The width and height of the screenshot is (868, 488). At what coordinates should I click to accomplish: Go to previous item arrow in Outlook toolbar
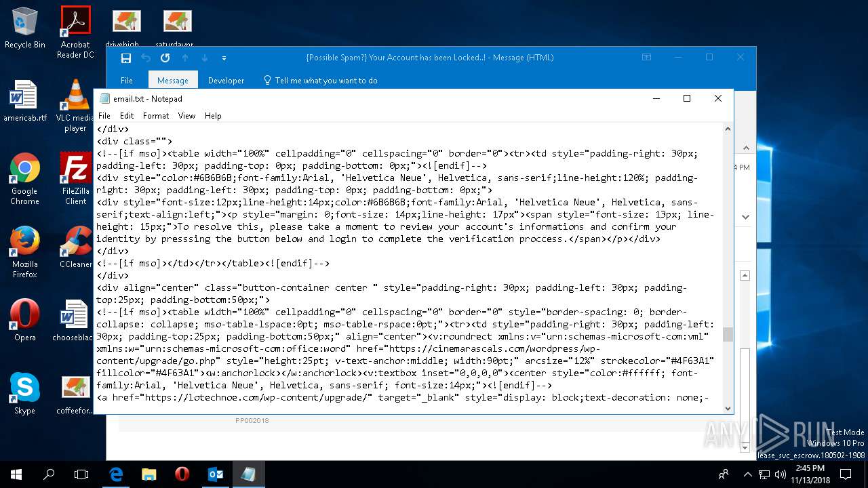point(184,58)
